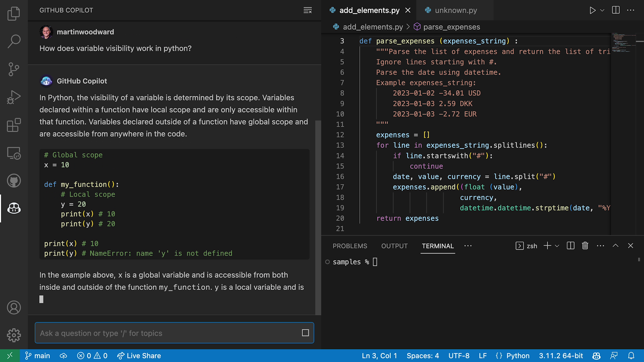Toggle maximize on the terminal panel
Image resolution: width=644 pixels, height=362 pixels.
pos(615,246)
